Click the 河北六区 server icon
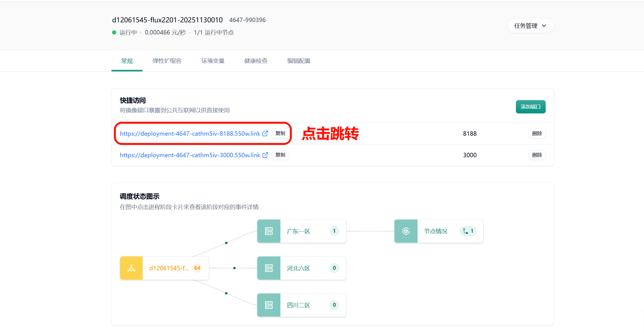This screenshot has width=644, height=334. [x=269, y=268]
